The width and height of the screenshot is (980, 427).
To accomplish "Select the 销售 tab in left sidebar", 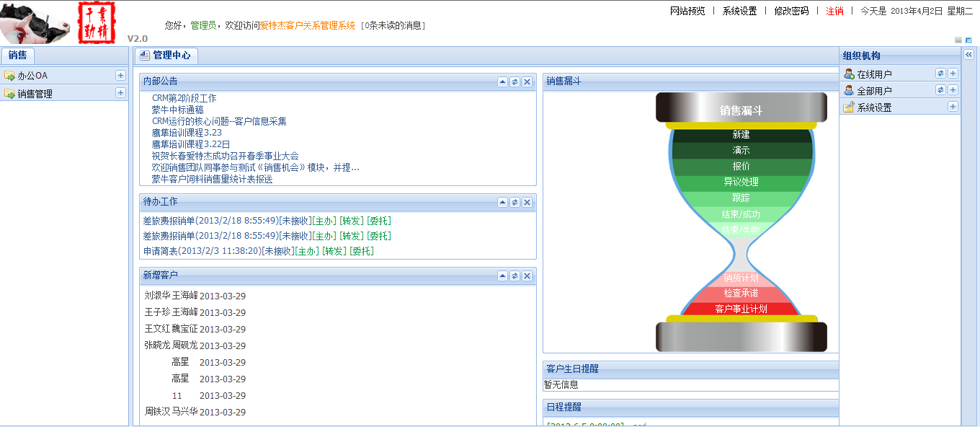I will click(x=17, y=56).
